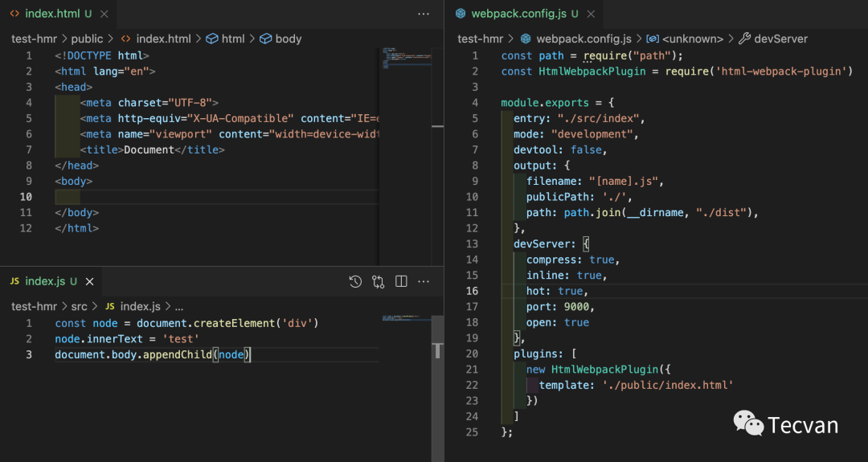Click 'devtool: false,' line
This screenshot has width=868, height=462.
(560, 150)
